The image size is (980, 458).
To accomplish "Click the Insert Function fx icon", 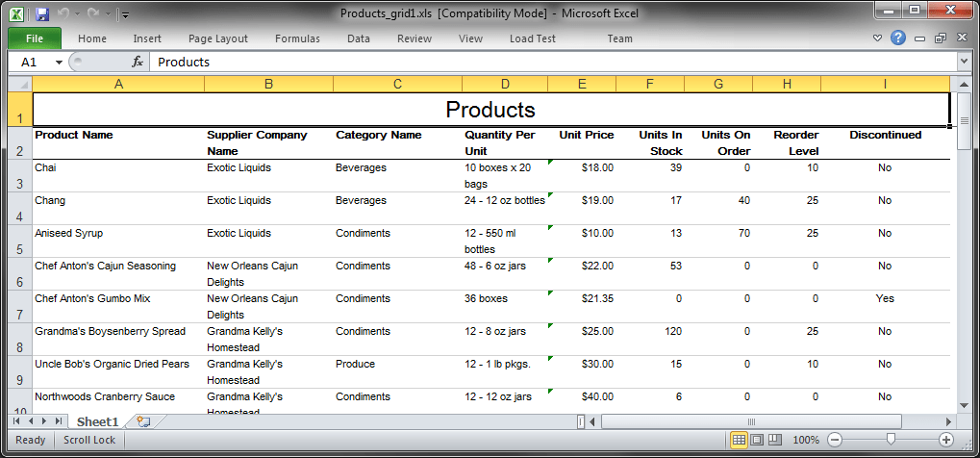I will [x=138, y=62].
